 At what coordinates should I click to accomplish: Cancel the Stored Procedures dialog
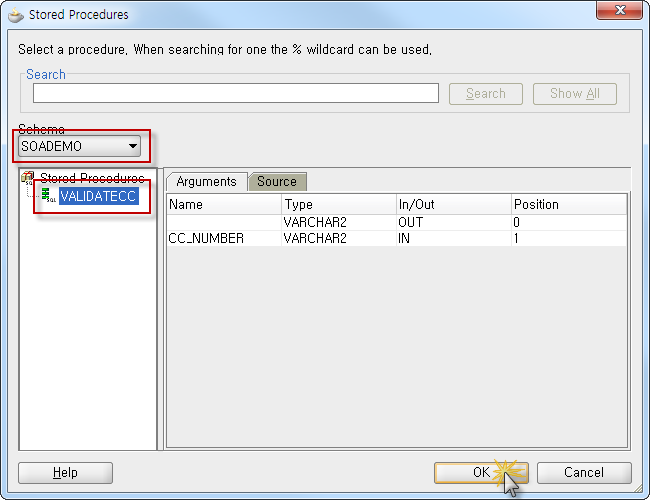(584, 473)
